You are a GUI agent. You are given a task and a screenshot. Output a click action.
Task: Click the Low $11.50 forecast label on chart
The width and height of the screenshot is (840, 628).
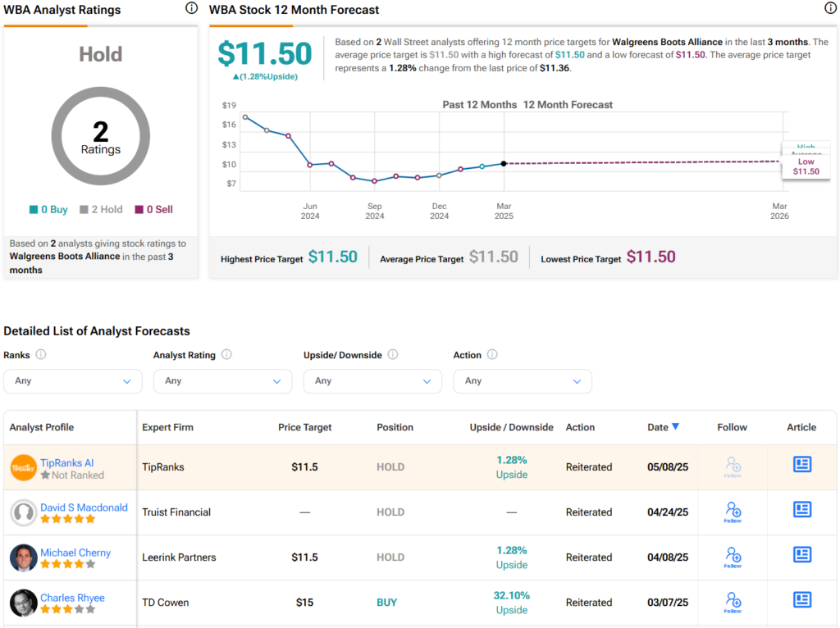point(806,166)
